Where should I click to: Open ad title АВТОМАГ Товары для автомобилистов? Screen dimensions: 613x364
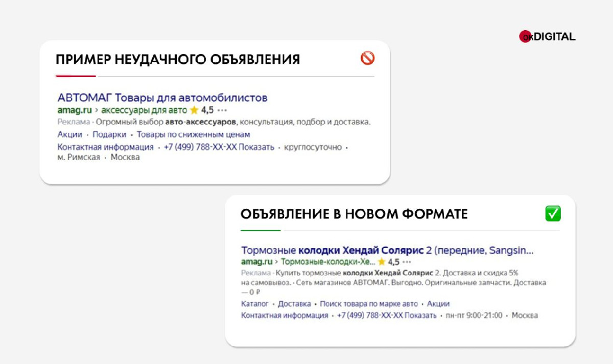(162, 98)
